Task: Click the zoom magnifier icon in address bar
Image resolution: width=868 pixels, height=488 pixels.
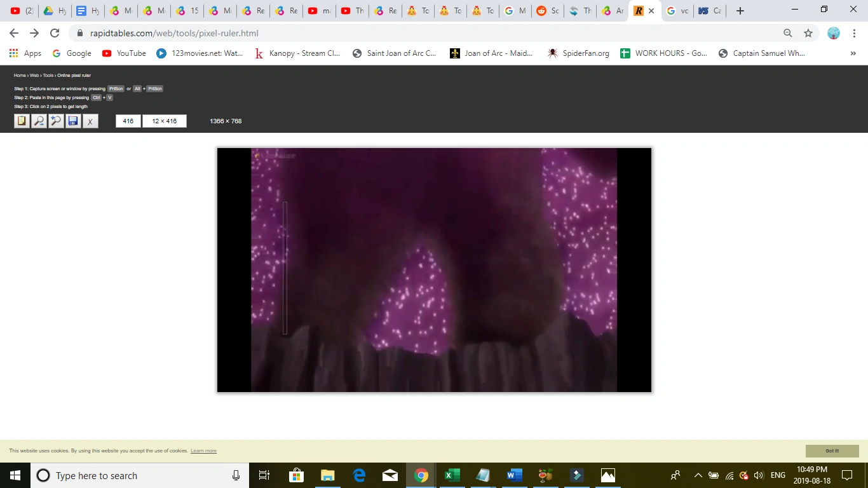Action: click(x=788, y=33)
